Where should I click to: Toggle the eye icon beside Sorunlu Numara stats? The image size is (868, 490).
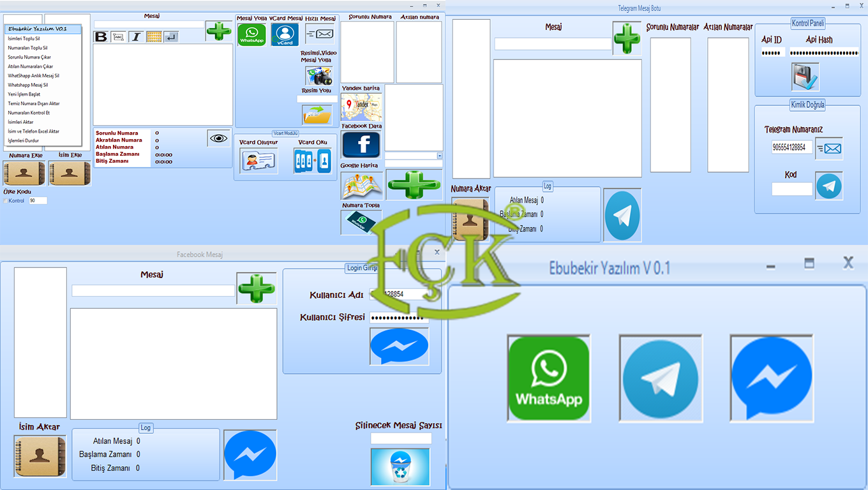219,138
